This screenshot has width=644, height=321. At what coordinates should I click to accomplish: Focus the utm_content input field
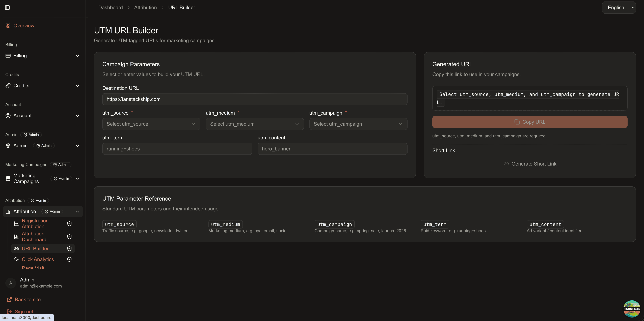click(333, 149)
